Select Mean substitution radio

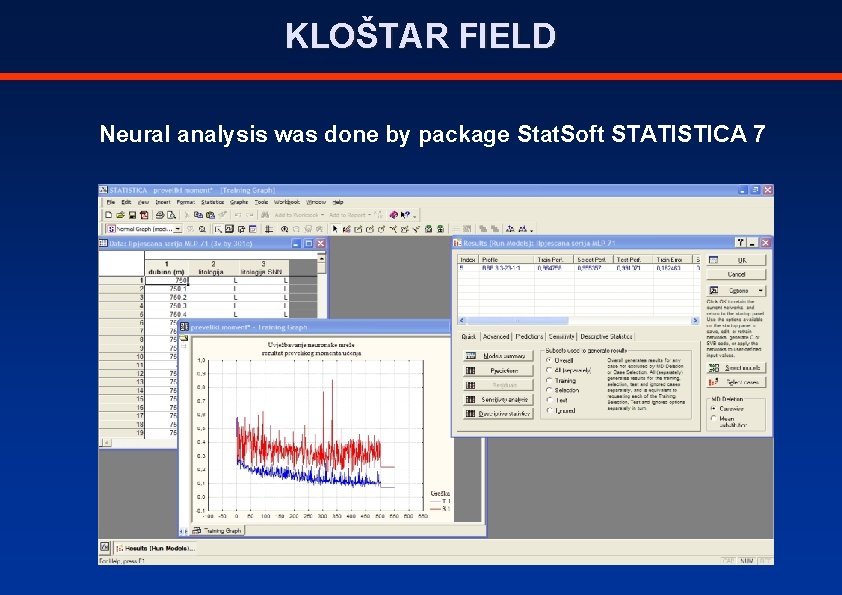714,418
